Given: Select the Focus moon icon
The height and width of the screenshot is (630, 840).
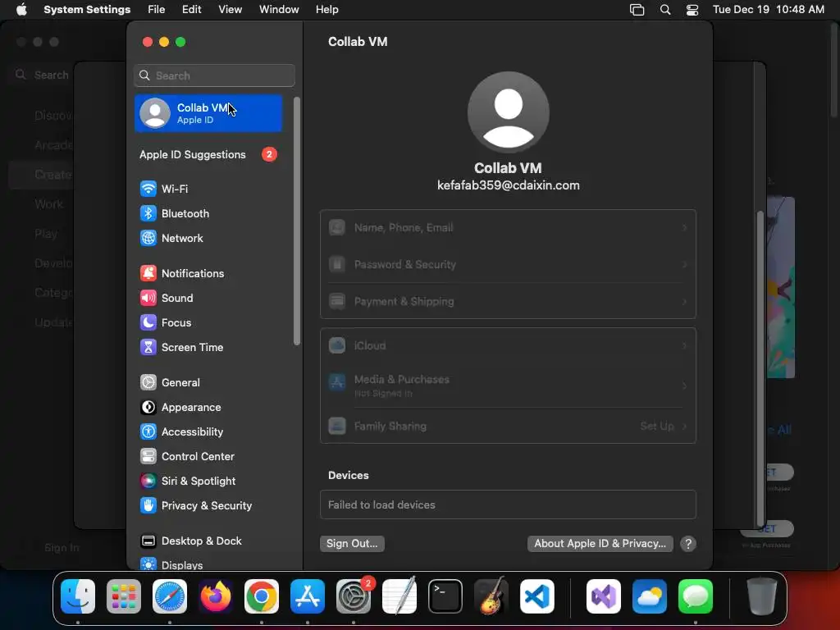Looking at the screenshot, I should pos(148,322).
